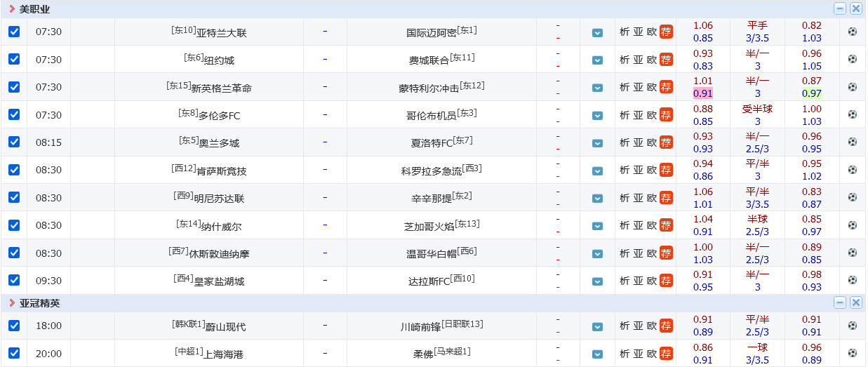Uncheck the 多伦多FC match checkbox
Image resolution: width=868 pixels, height=367 pixels.
point(14,114)
